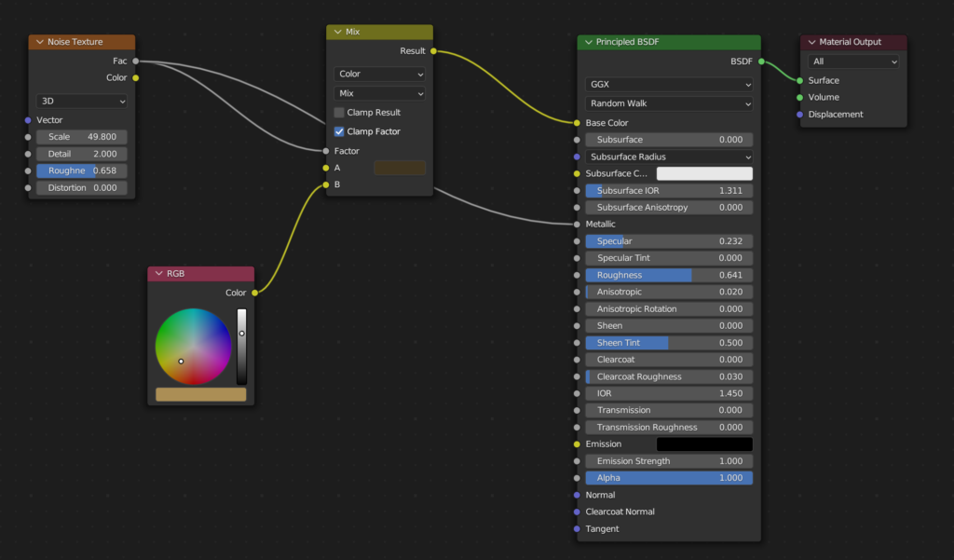Disable the Clamp Factor checkbox

[x=339, y=131]
